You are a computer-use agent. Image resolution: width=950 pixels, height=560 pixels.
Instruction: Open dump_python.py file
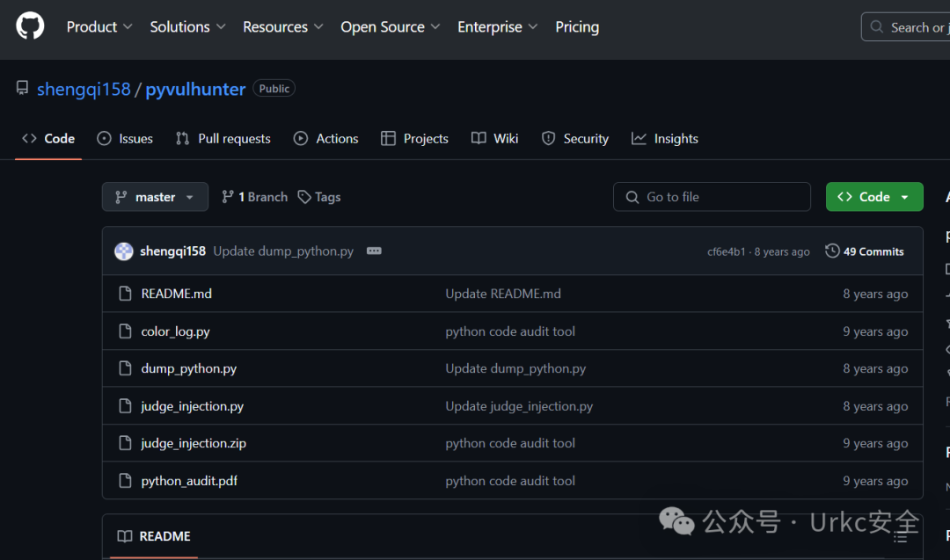coord(189,368)
